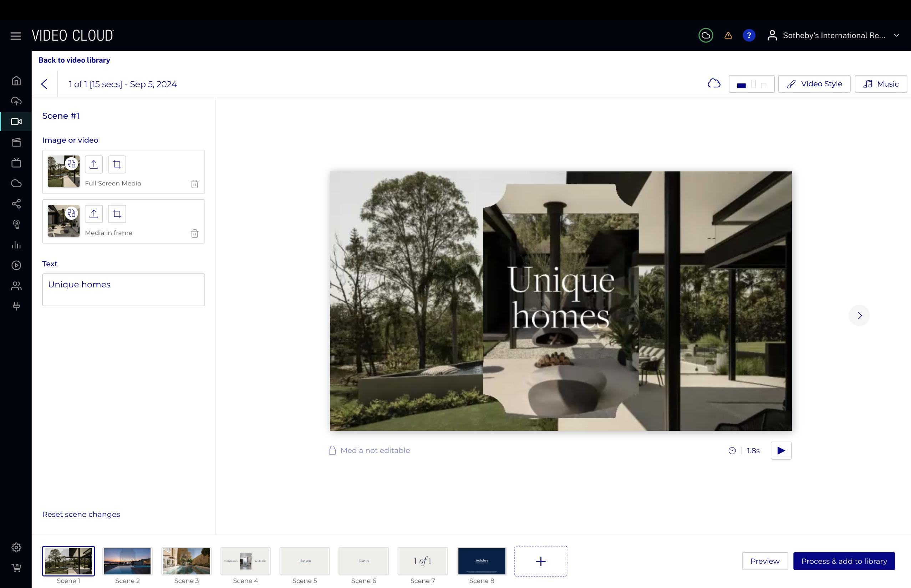The width and height of the screenshot is (911, 588).
Task: Select square aspect ratio format
Action: click(x=764, y=85)
